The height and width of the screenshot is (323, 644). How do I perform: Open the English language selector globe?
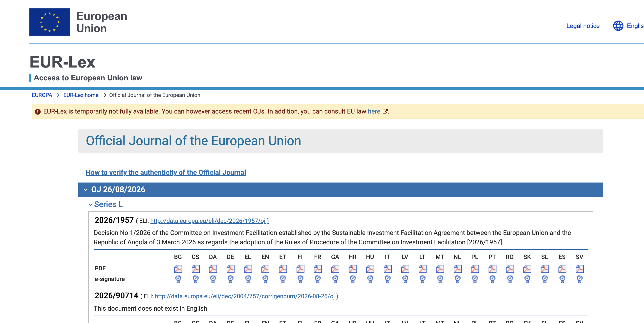(x=618, y=26)
